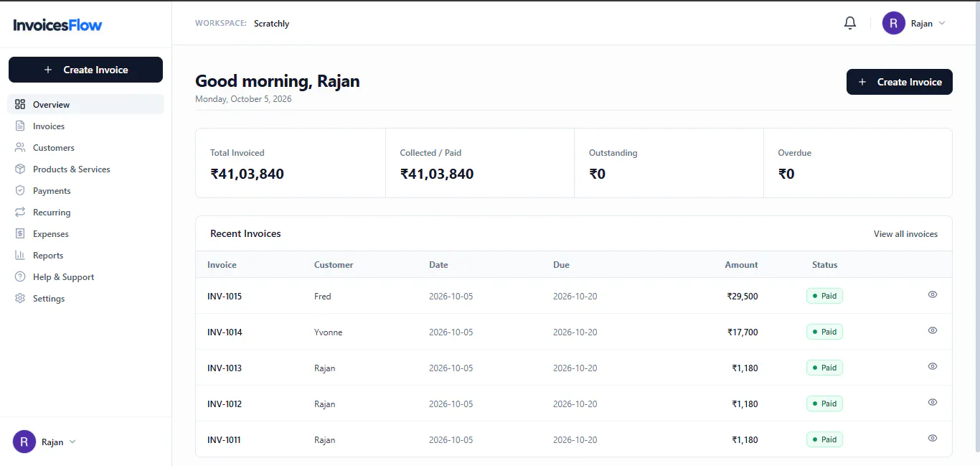Click the Invoices sidebar icon
The image size is (980, 466).
click(x=20, y=126)
